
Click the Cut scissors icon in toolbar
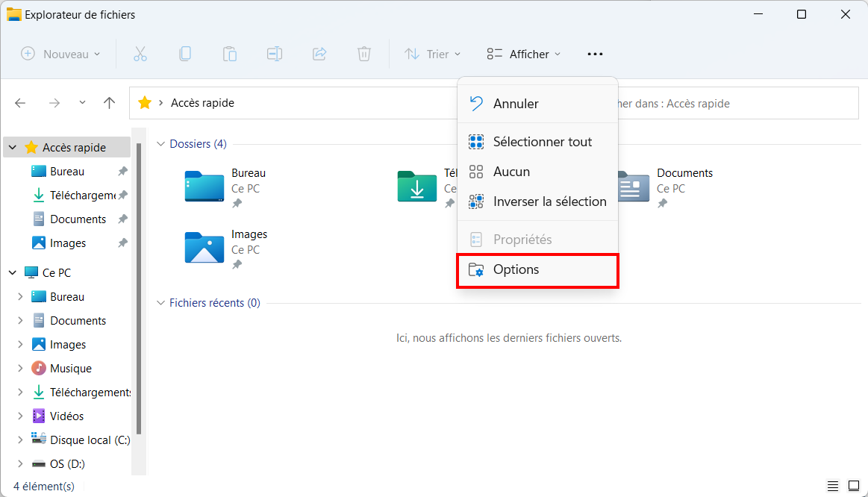tap(140, 54)
